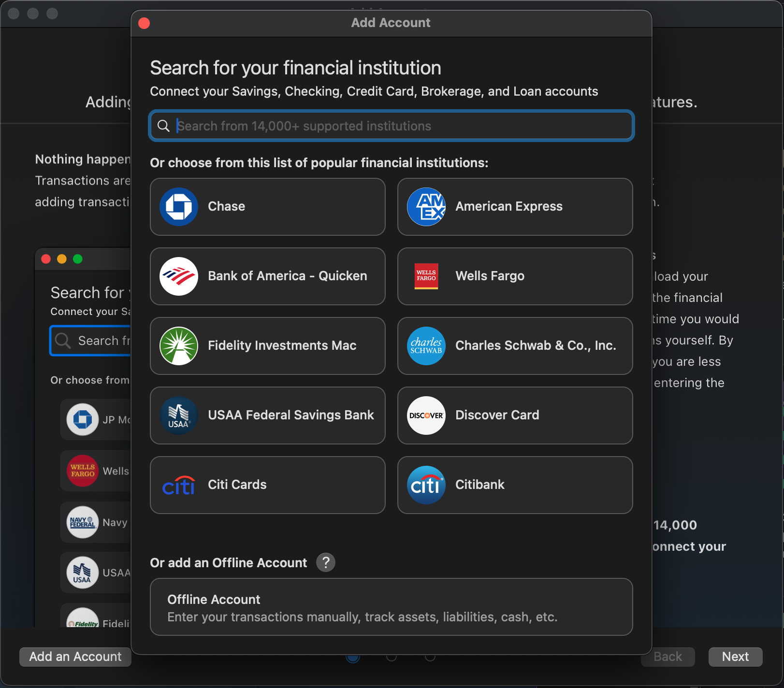Choose Bank of America - Quicken label
The image size is (784, 688).
tap(288, 276)
